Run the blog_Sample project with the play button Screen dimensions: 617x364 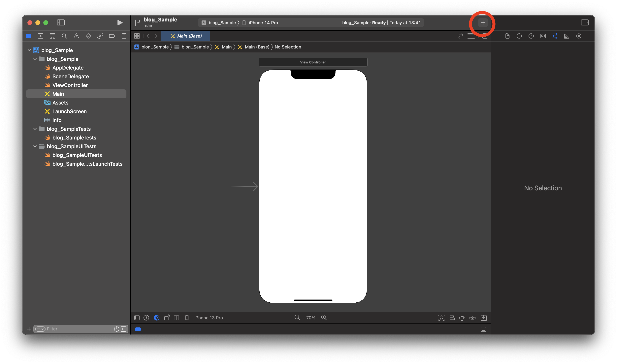(x=120, y=23)
